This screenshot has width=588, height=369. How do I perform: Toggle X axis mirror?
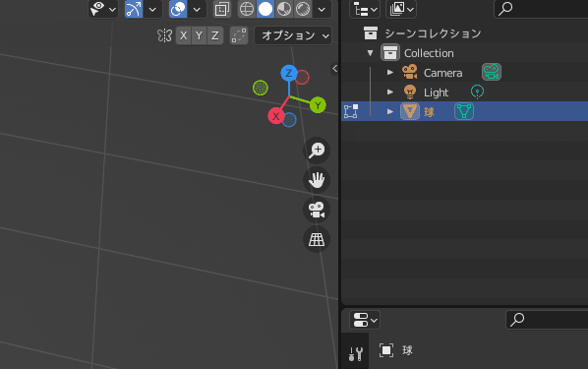coord(183,35)
